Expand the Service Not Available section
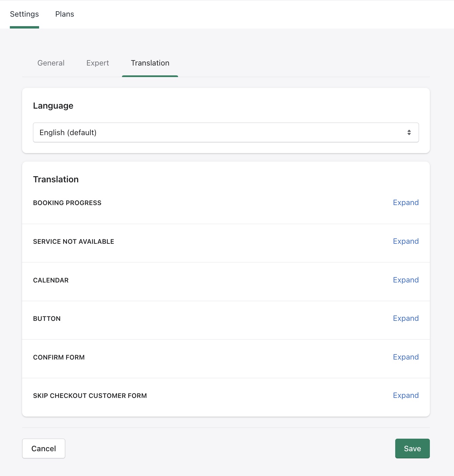The width and height of the screenshot is (454, 476). [x=405, y=241]
